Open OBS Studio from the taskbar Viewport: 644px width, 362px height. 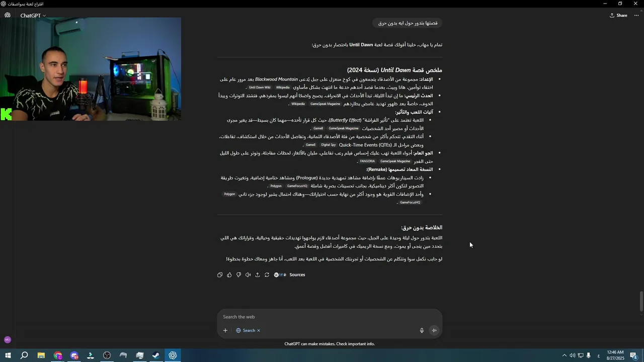[107, 355]
